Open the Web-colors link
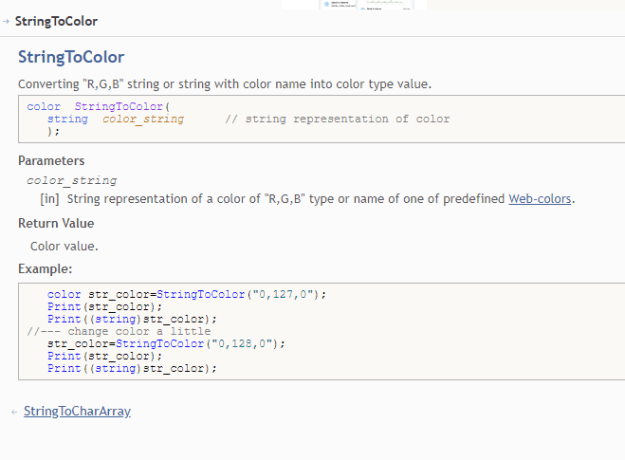 click(540, 199)
